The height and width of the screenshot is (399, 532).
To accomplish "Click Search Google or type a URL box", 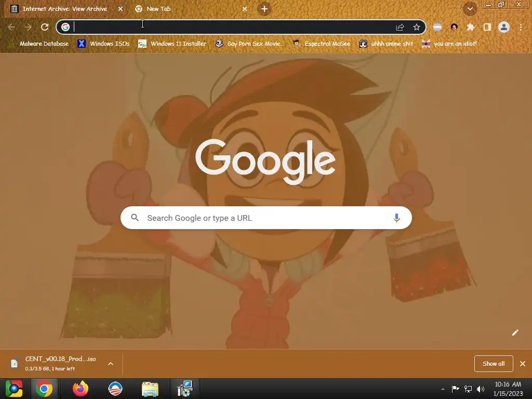I will (266, 218).
